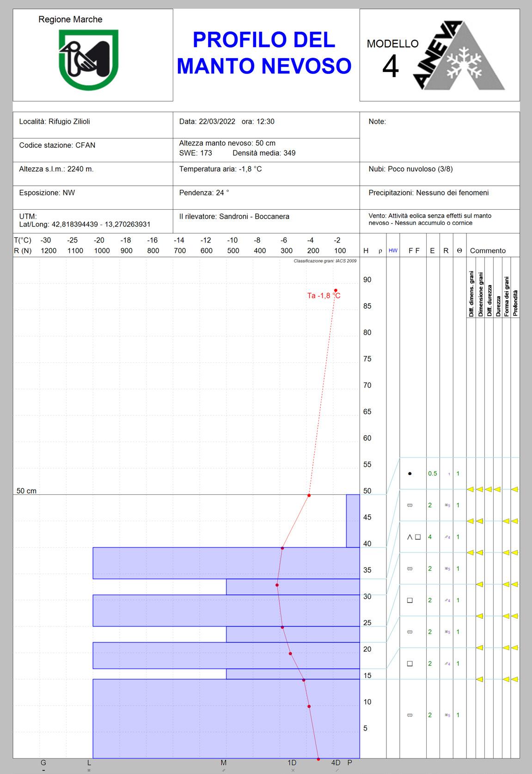Click the red temperature point at snow surface
532x774 pixels.
tap(309, 495)
